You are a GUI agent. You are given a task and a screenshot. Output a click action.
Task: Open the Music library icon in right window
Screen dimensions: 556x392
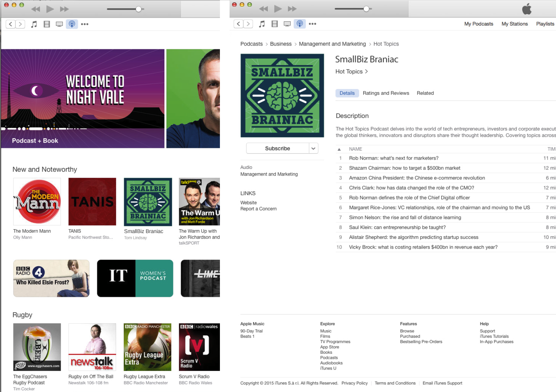pyautogui.click(x=262, y=24)
